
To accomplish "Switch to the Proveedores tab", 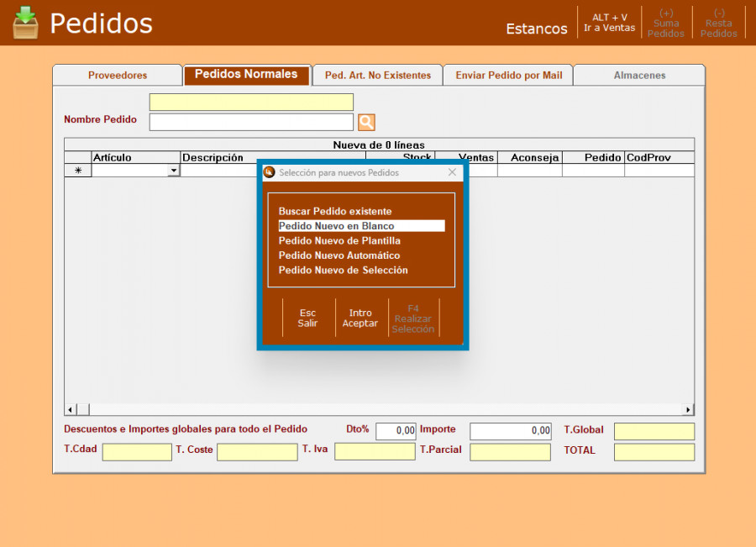I will (118, 76).
